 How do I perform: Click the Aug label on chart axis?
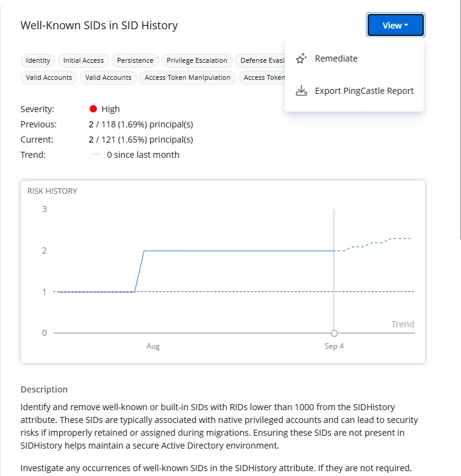click(153, 346)
